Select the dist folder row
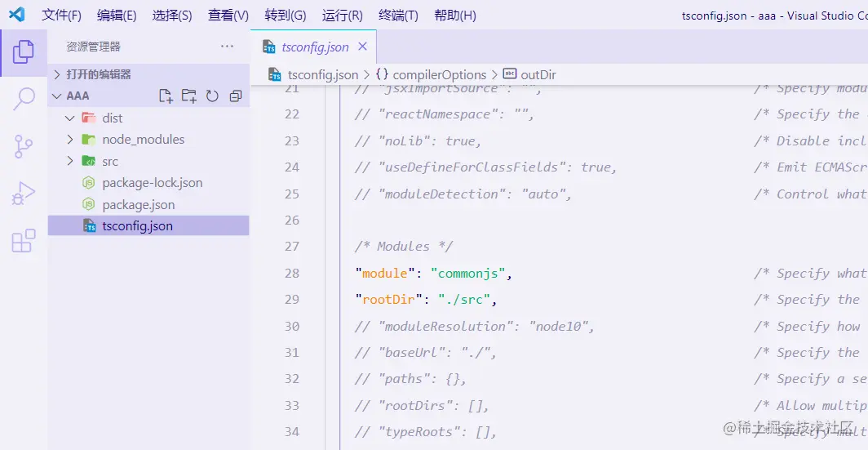 (148, 118)
